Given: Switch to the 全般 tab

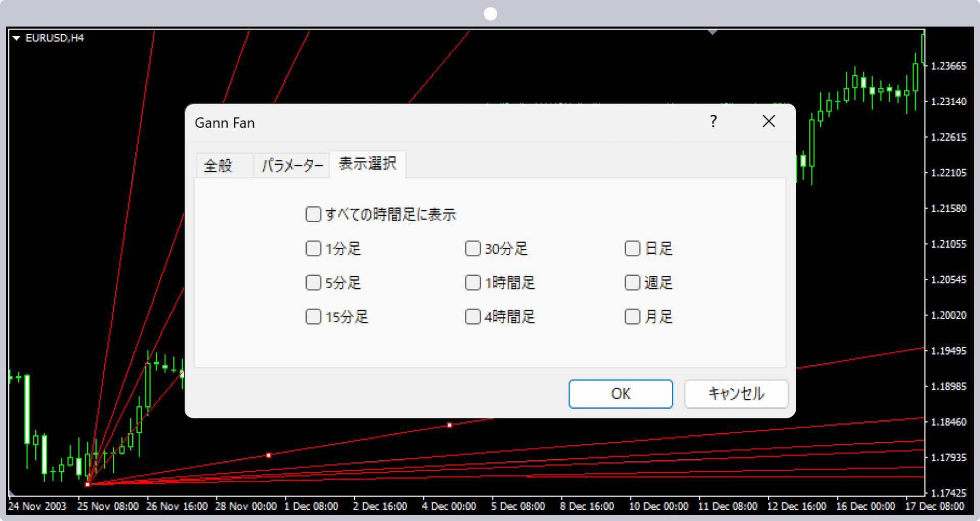Looking at the screenshot, I should pos(218,165).
